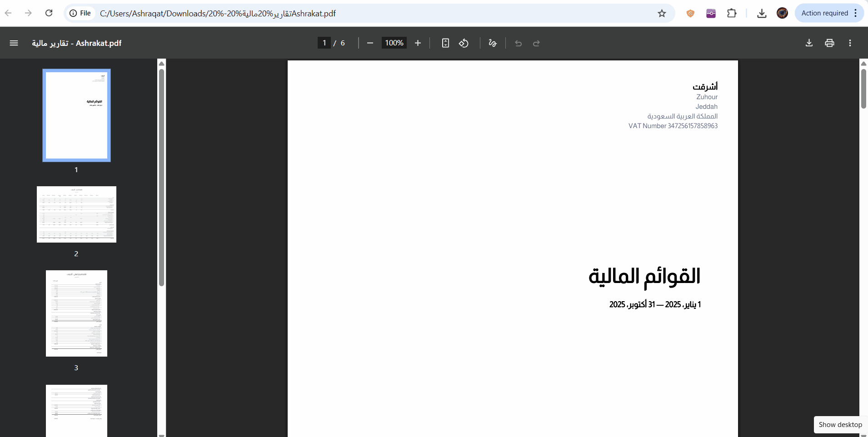The height and width of the screenshot is (437, 868).
Task: Click the page number input field
Action: point(324,43)
